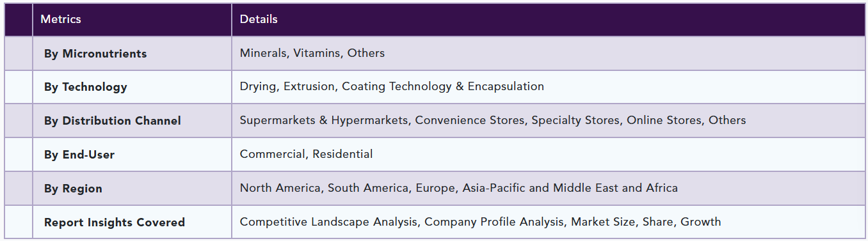The width and height of the screenshot is (868, 241).
Task: Select the By End-User row label
Action: tap(79, 155)
